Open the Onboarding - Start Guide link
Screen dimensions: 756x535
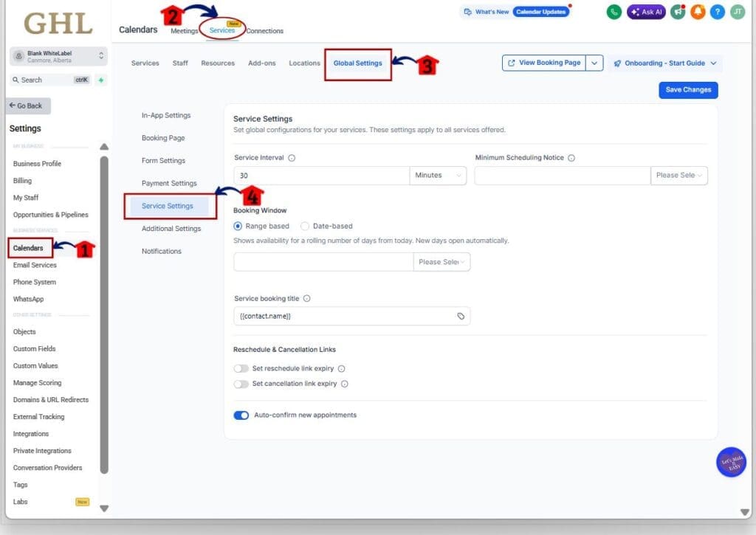(x=663, y=63)
